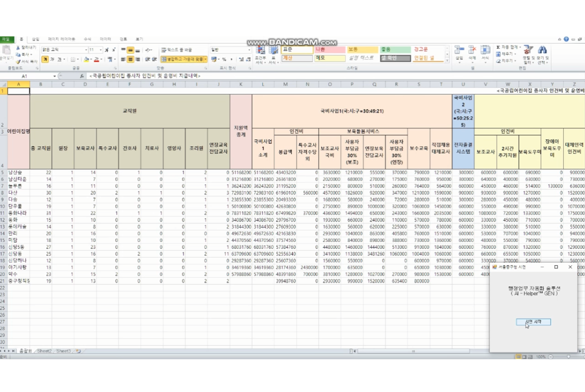The height and width of the screenshot is (392, 585).
Task: Toggle the Merge and Center button
Action: 184,59
